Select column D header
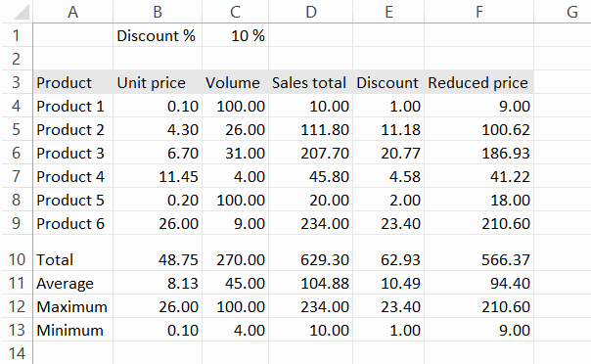Image resolution: width=591 pixels, height=364 pixels. [311, 12]
